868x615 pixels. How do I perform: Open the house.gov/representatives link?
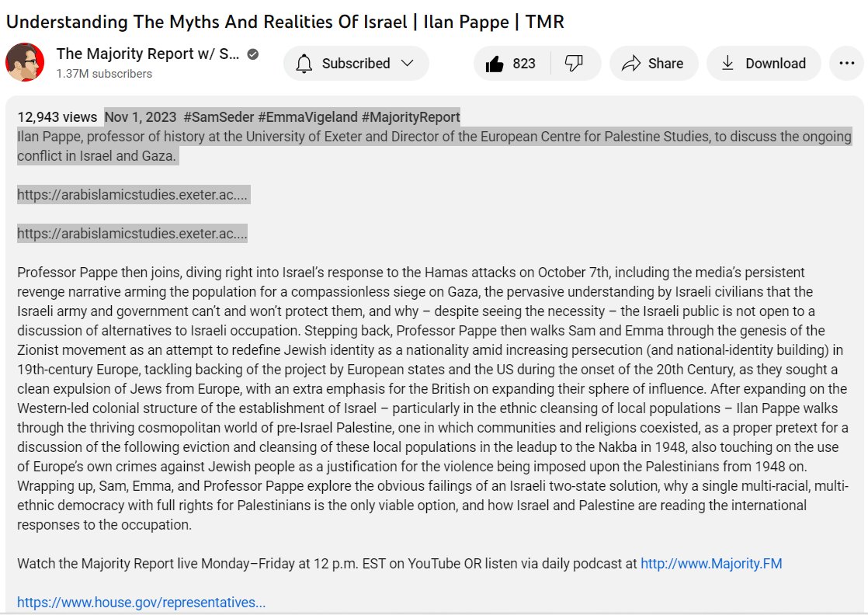pyautogui.click(x=141, y=603)
